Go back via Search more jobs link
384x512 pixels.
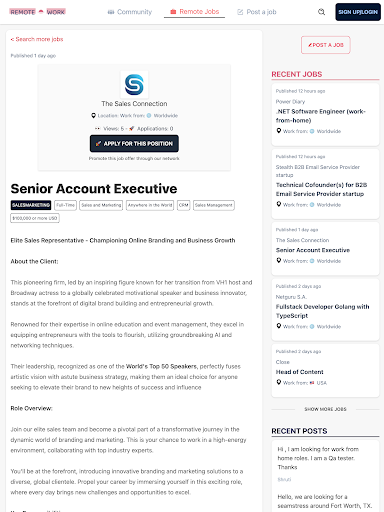(x=37, y=39)
